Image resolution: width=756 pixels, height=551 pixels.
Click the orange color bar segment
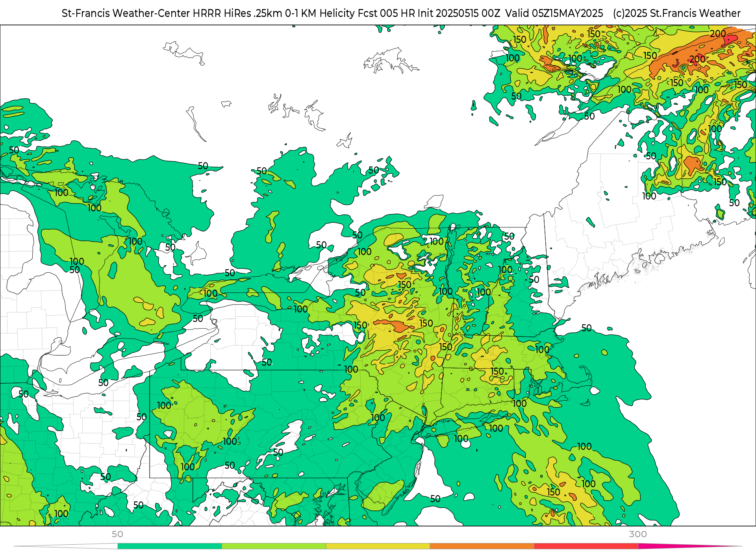tap(482, 546)
